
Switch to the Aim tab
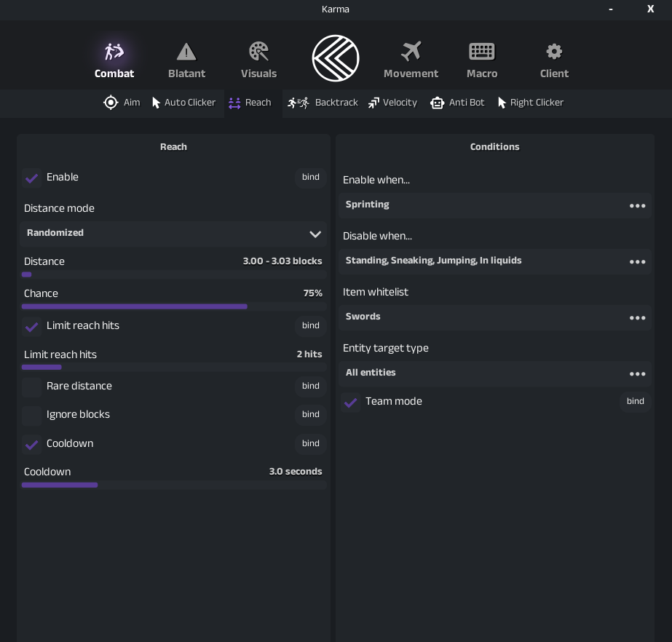122,103
